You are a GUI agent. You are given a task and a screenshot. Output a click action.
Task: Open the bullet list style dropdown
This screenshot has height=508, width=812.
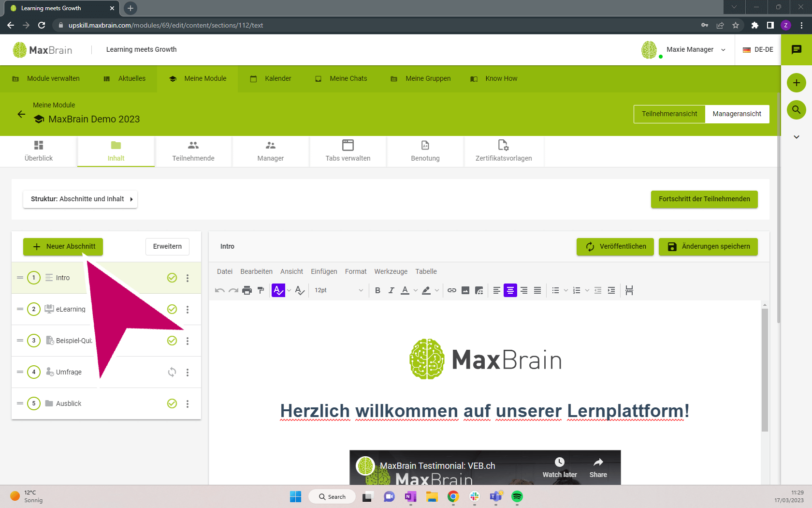[566, 290]
